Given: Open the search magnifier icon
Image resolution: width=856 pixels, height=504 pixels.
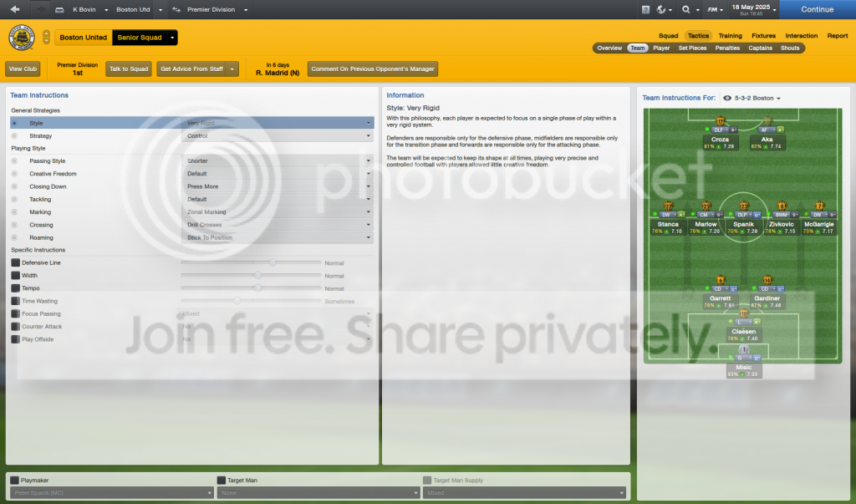Looking at the screenshot, I should (x=686, y=9).
